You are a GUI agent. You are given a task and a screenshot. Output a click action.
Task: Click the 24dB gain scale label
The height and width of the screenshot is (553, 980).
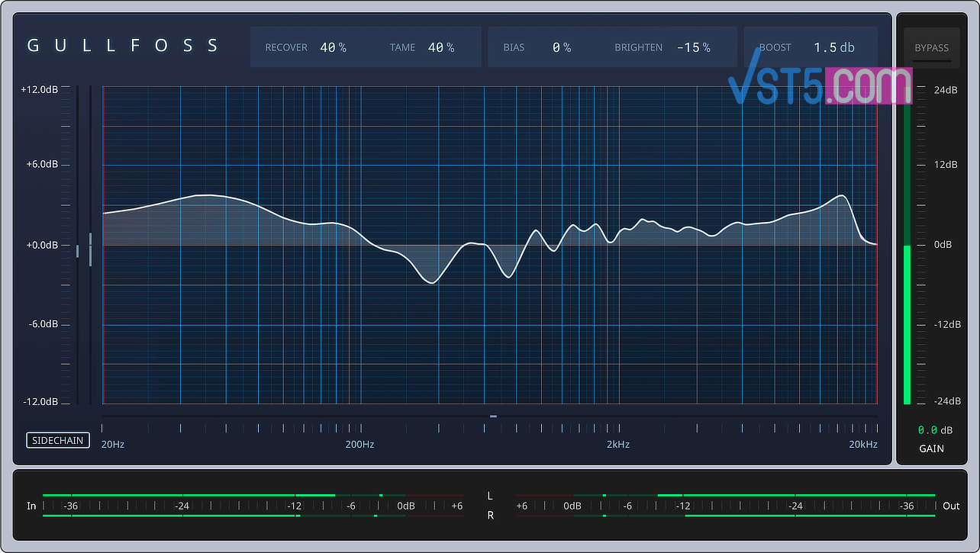click(946, 89)
